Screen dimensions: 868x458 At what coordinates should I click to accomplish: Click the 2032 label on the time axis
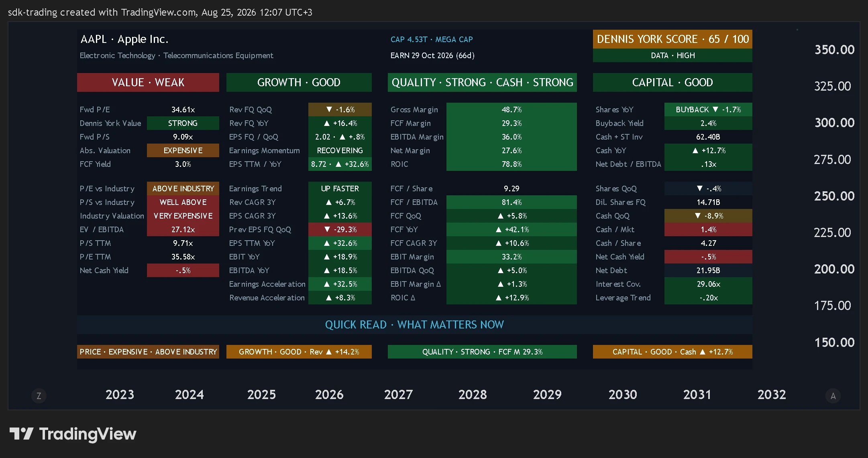tap(772, 395)
